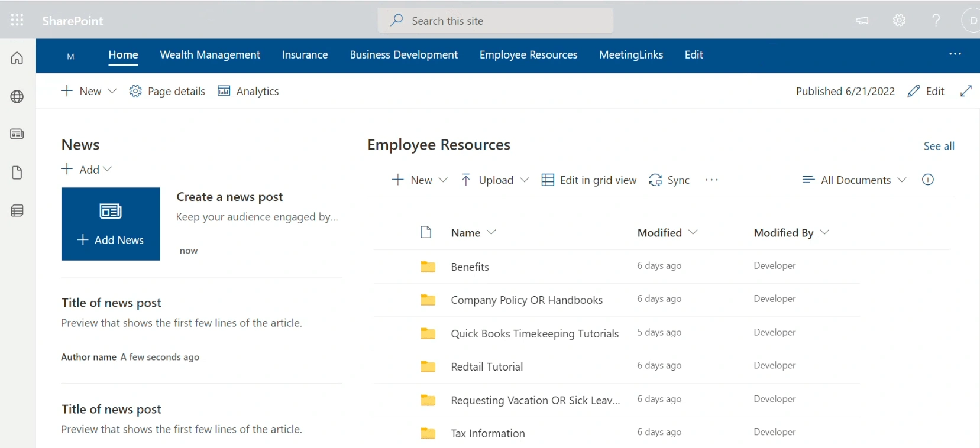Open the document library info pane icon
Screen dimensions: 980x448
(927, 180)
